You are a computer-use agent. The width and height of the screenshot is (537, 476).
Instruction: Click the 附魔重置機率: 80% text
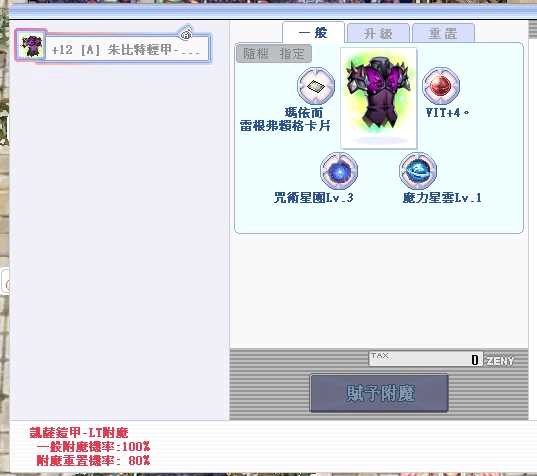93,461
